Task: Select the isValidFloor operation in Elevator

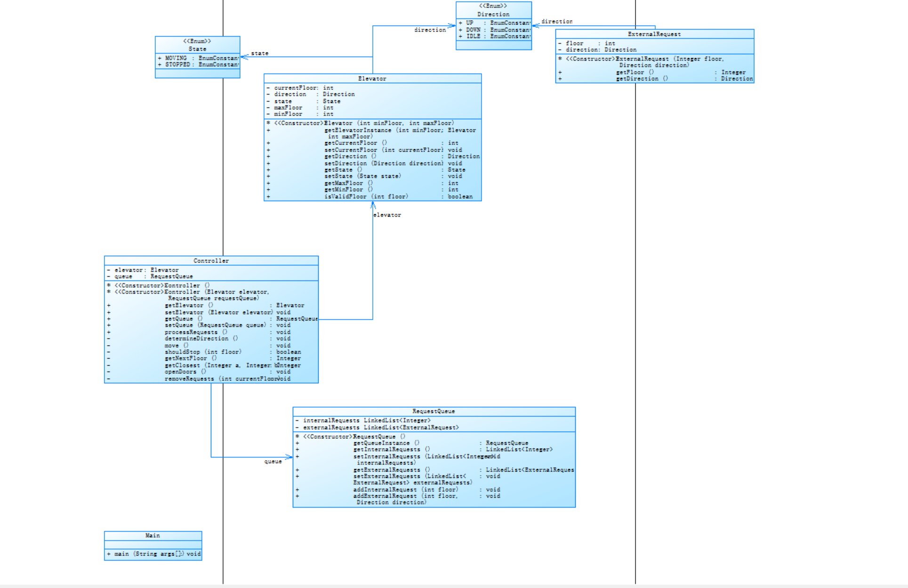Action: coord(366,197)
